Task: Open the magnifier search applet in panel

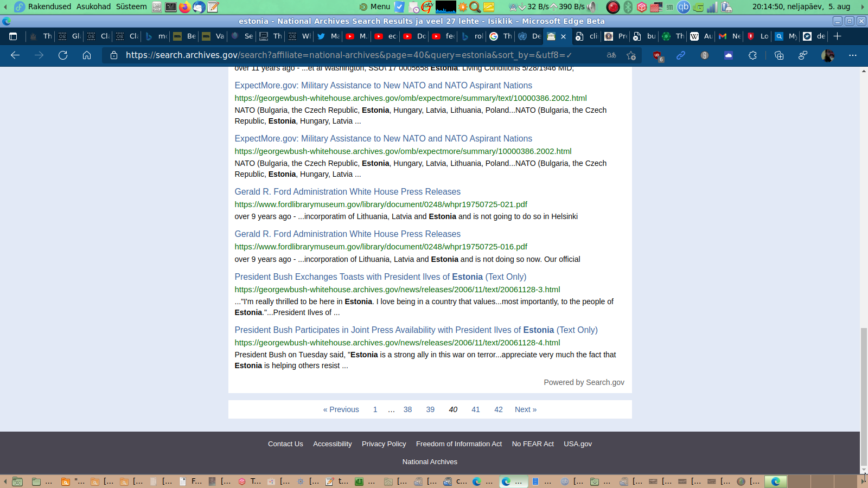Action: (x=475, y=7)
